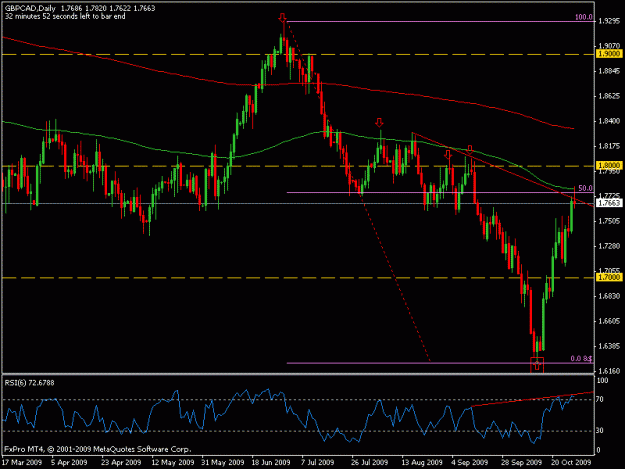Click the 20 Oct 2009 date label

[571, 462]
